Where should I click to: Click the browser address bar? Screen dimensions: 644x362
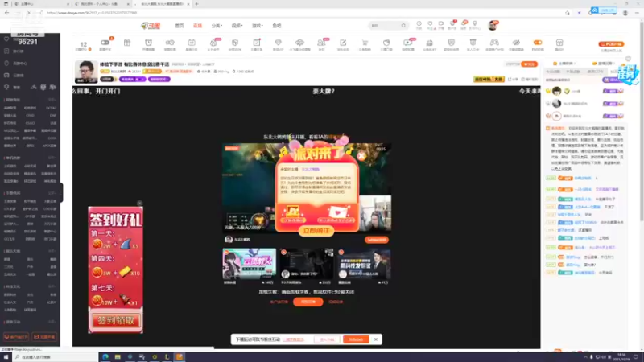(x=304, y=13)
